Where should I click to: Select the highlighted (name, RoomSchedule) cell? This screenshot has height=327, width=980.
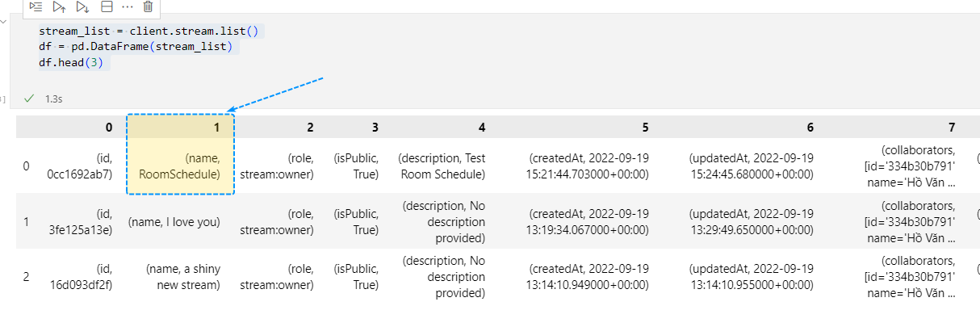coord(180,166)
